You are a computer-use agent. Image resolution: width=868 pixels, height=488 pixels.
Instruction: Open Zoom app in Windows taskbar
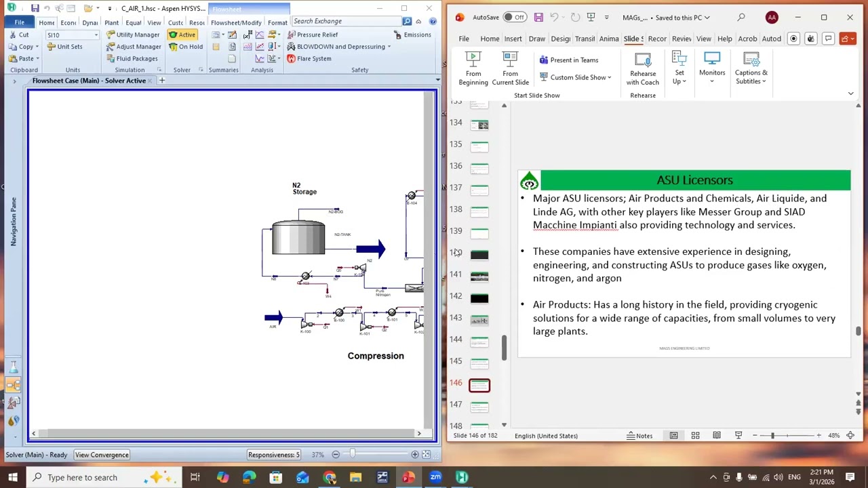tap(435, 477)
